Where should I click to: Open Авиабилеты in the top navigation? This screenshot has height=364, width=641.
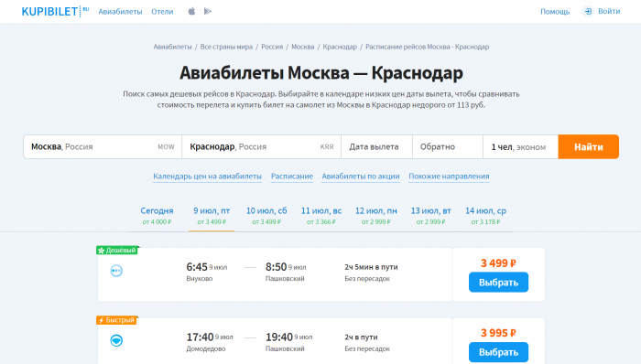120,12
